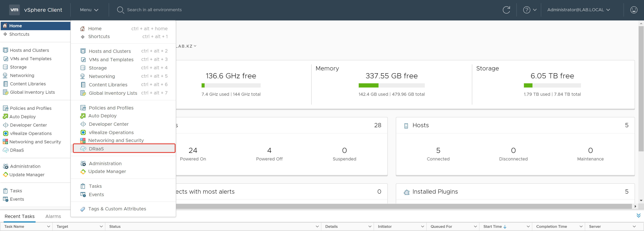Click the 5 Connected hosts count

pos(438,151)
